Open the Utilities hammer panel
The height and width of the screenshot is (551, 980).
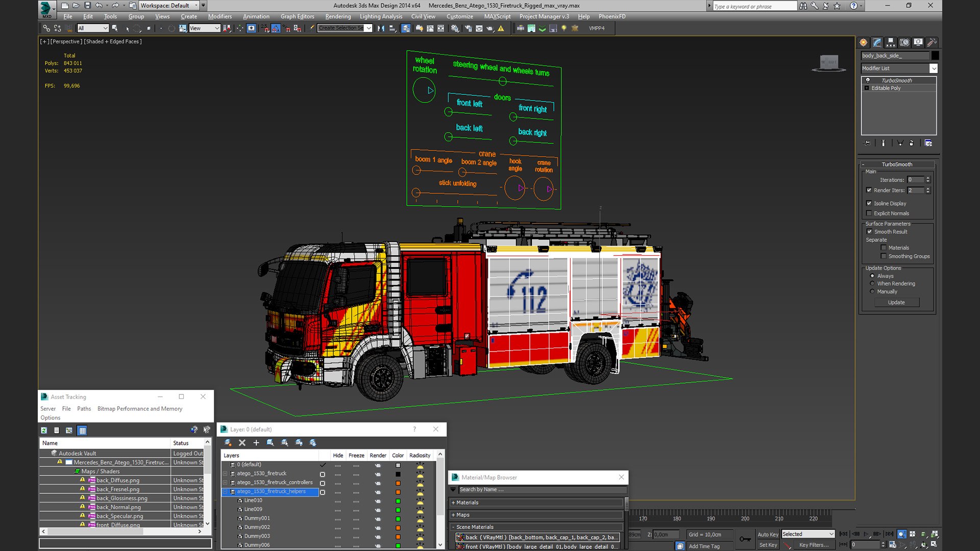[x=932, y=42]
